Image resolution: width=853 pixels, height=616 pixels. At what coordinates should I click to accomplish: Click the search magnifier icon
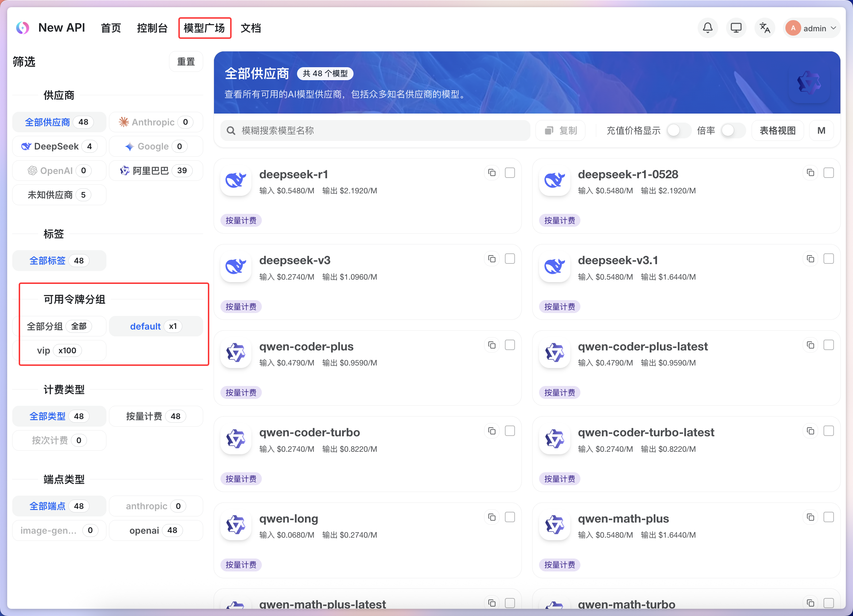point(231,131)
